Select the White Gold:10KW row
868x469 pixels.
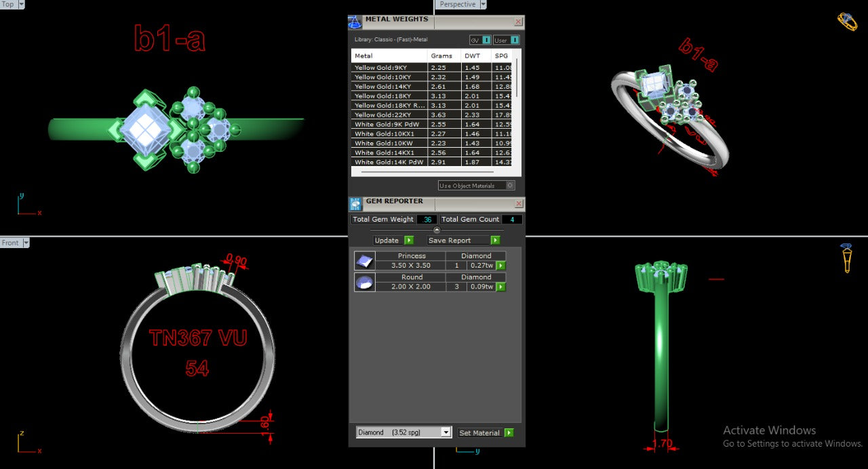tap(431, 144)
